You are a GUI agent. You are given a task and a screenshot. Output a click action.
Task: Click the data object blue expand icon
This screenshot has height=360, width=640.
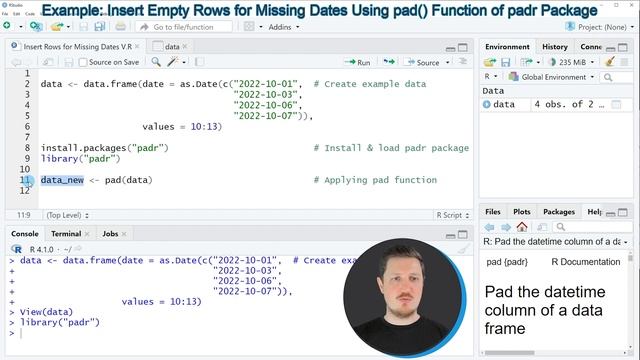(487, 104)
